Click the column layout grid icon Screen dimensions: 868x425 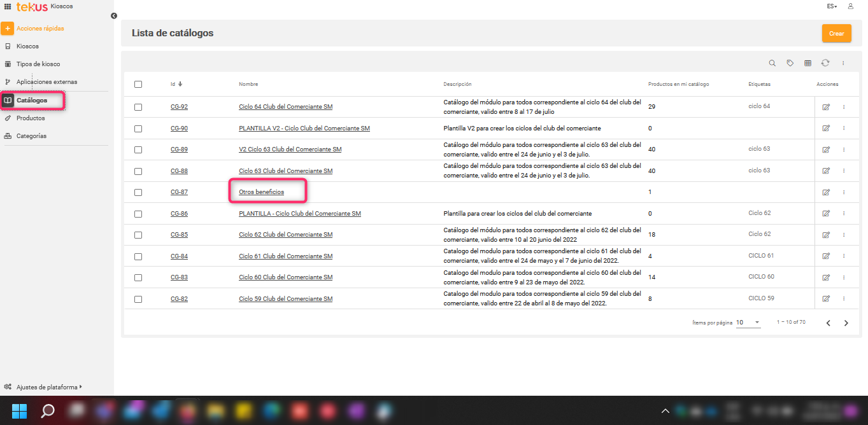808,63
